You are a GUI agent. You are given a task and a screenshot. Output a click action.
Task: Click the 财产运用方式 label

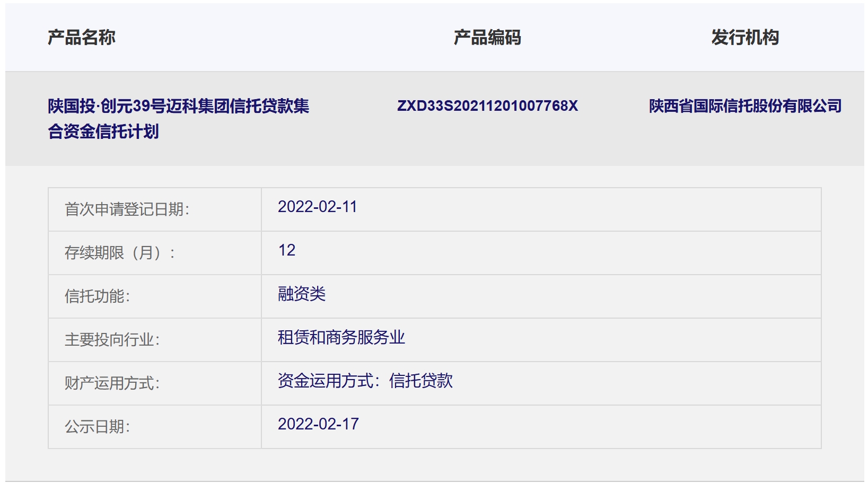point(112,383)
